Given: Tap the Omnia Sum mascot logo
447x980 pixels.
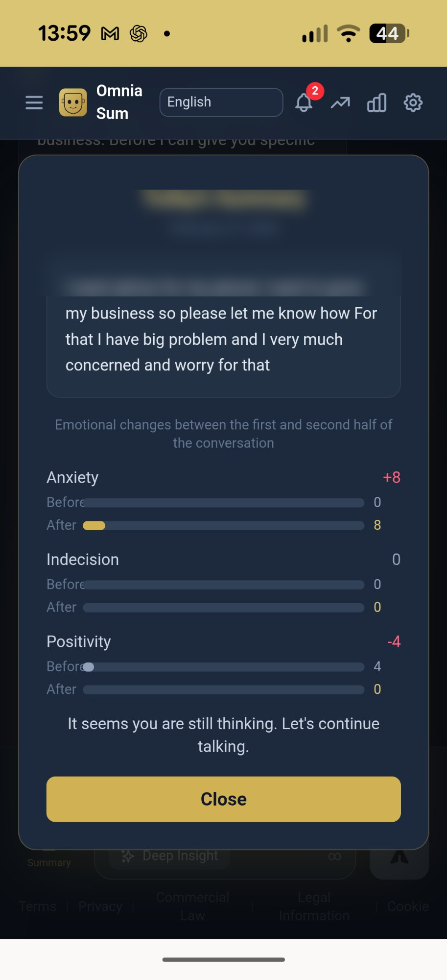Looking at the screenshot, I should pos(73,102).
